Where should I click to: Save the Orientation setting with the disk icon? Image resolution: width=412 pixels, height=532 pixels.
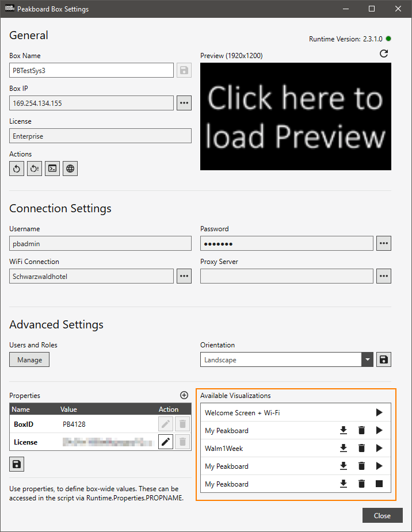pos(384,359)
